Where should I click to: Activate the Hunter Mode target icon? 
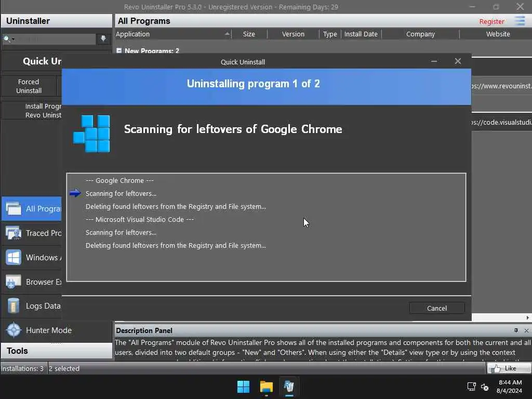(14, 330)
